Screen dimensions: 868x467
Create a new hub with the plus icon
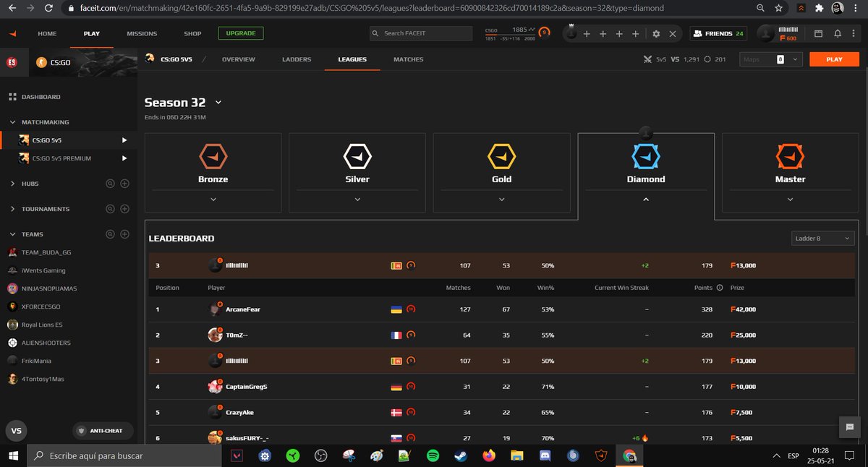pyautogui.click(x=124, y=184)
